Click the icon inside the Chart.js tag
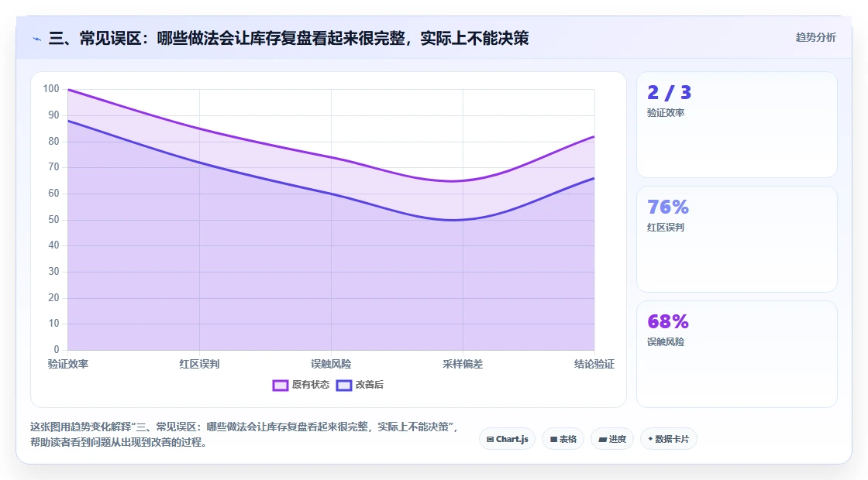This screenshot has width=868, height=480. (490, 440)
